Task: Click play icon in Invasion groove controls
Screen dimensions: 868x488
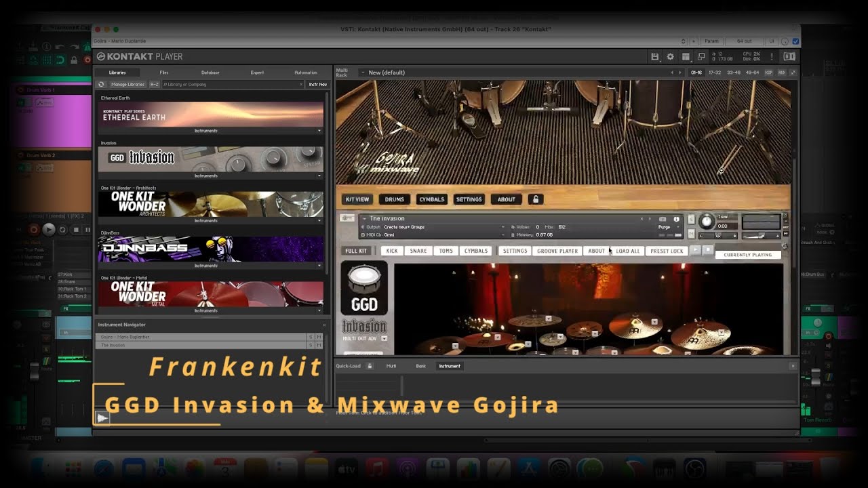Action: click(x=695, y=250)
